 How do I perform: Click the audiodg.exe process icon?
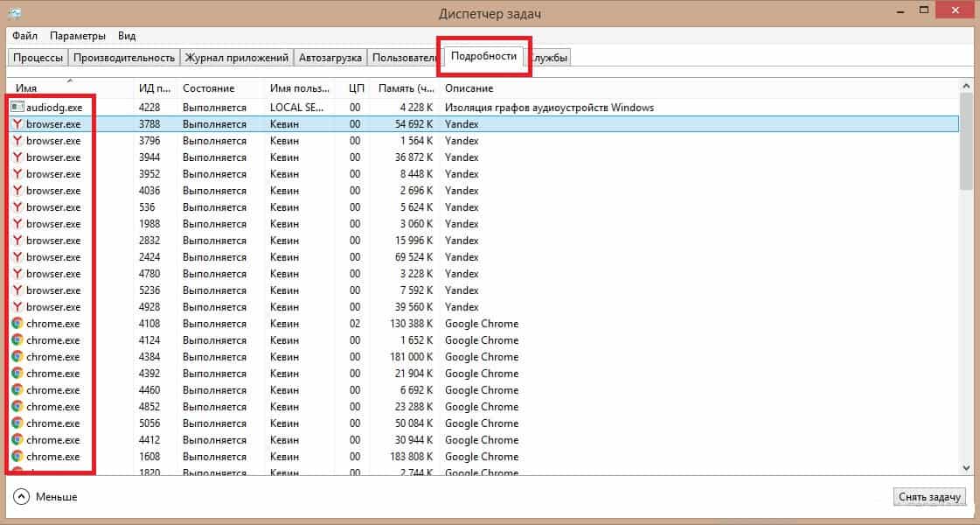coord(17,108)
